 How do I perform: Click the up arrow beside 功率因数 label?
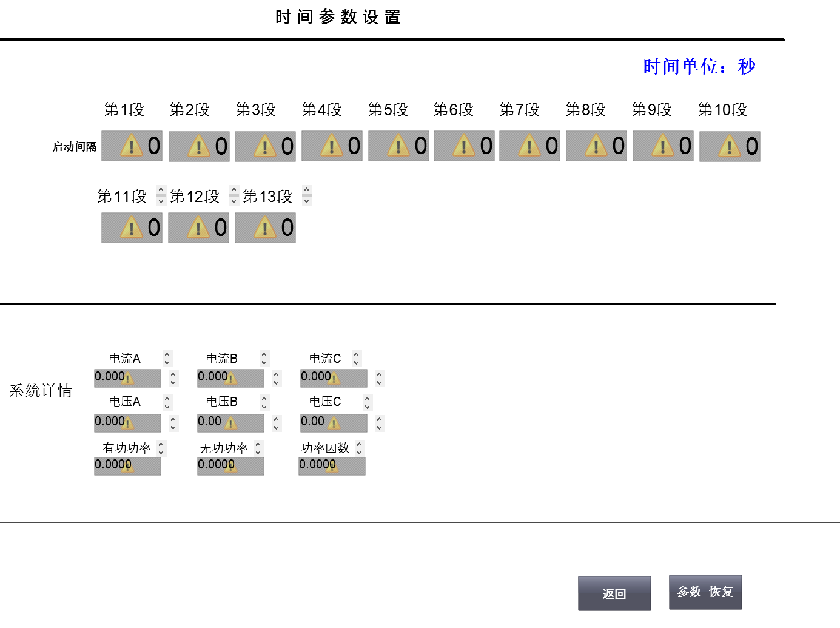[x=360, y=444]
